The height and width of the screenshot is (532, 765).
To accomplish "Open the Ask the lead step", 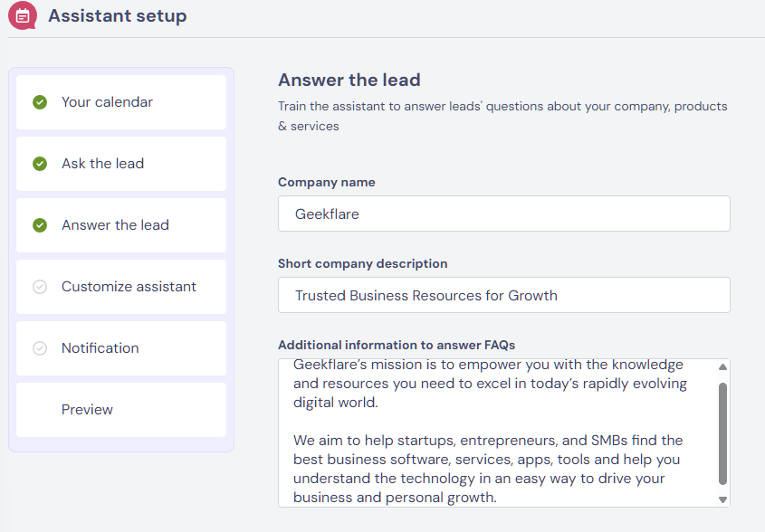I will 121,164.
